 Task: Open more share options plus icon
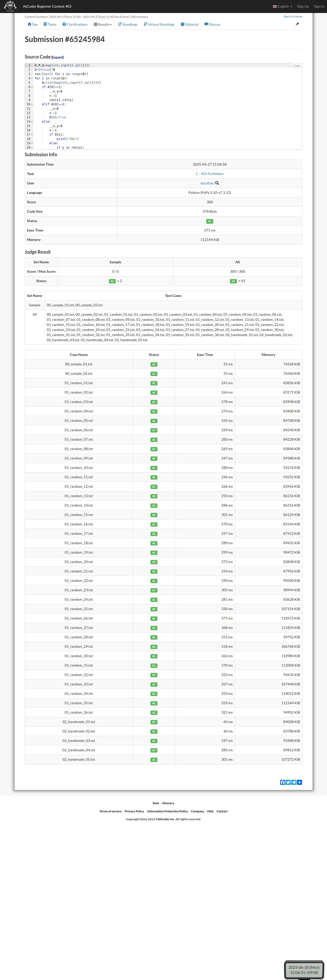pyautogui.click(x=299, y=782)
